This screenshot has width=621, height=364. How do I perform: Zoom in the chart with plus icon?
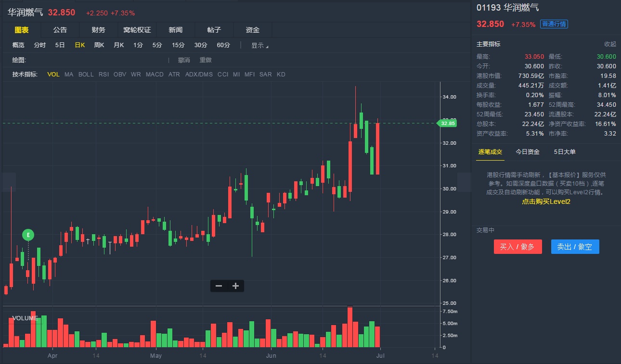point(235,286)
